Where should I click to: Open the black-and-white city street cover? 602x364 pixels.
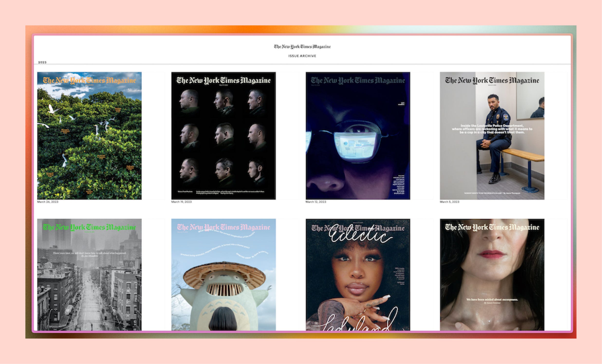click(89, 275)
